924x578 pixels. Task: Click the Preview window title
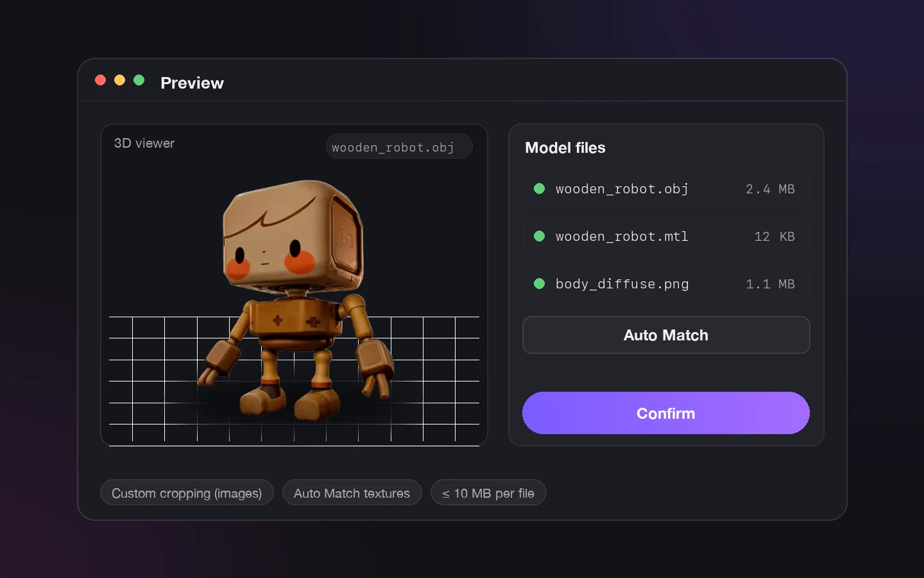192,83
